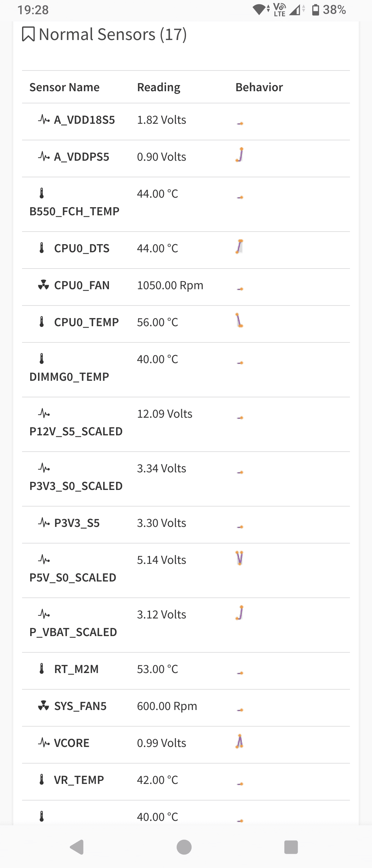Click the fan icon next to CPU0_FAN
Viewport: 372px width, 868px height.
tap(43, 285)
